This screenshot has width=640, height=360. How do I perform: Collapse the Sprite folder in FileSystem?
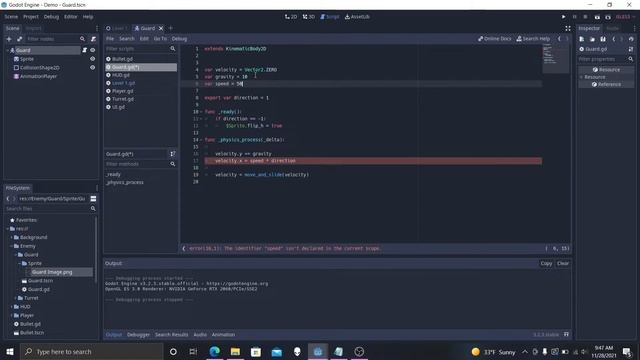coord(20,263)
